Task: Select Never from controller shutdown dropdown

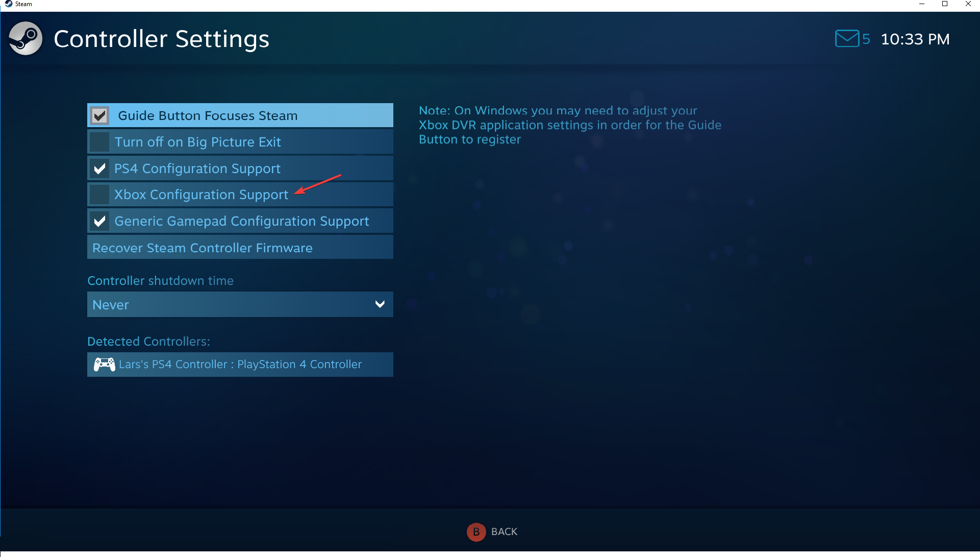Action: tap(240, 304)
